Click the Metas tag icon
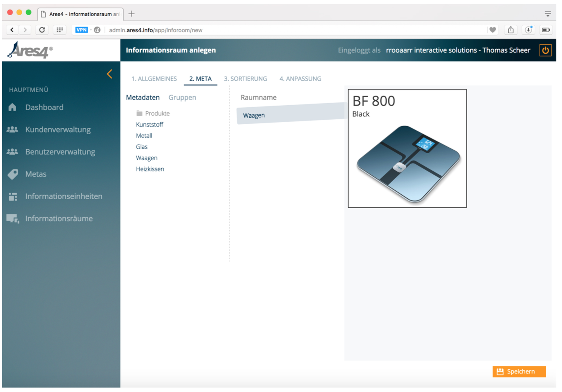 coord(13,174)
